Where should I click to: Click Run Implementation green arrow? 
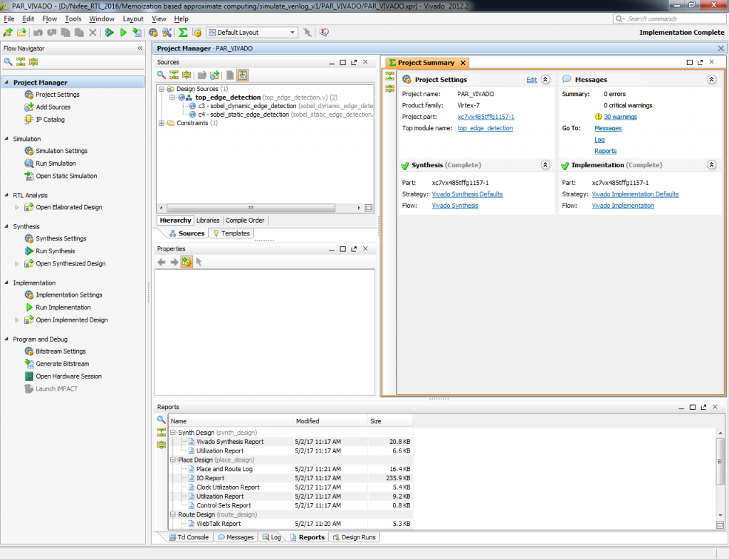click(28, 307)
